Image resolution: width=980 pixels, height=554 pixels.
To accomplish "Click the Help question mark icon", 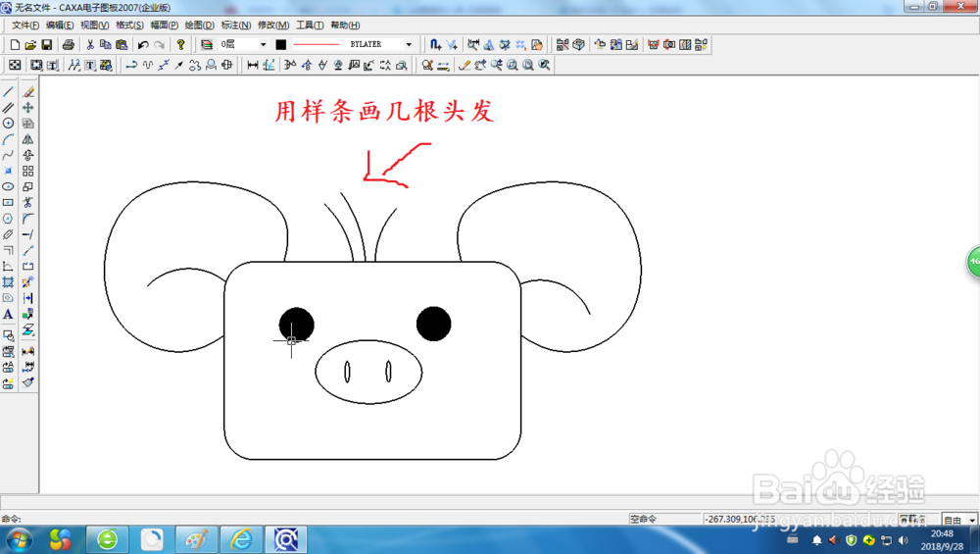I will tap(180, 44).
